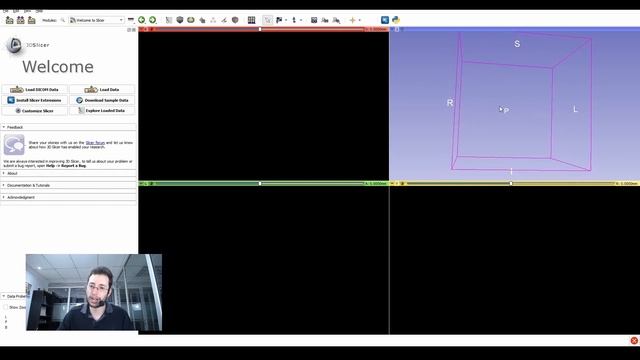This screenshot has width=640, height=360.
Task: Click the Save scene toolbar icon
Action: (31, 20)
